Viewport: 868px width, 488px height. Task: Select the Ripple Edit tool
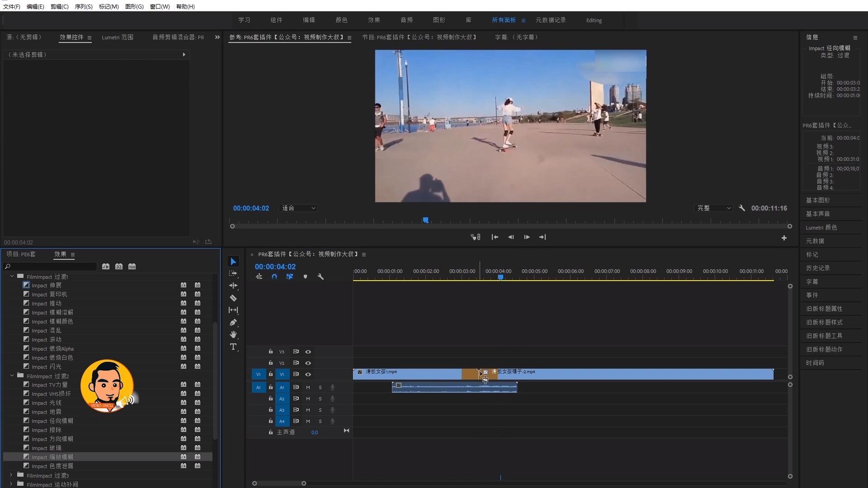tap(233, 286)
